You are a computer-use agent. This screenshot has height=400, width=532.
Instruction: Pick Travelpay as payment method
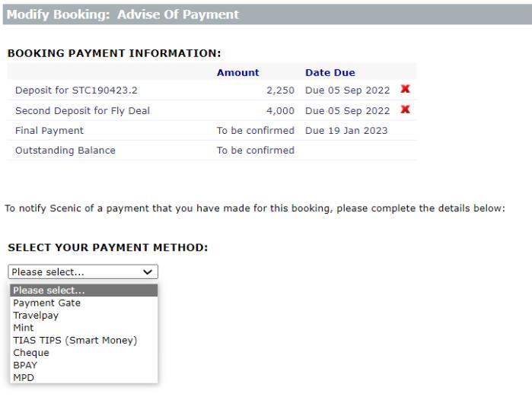click(84, 316)
